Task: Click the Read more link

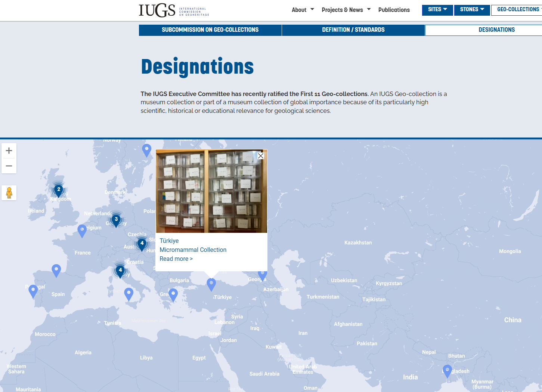Action: [x=176, y=259]
